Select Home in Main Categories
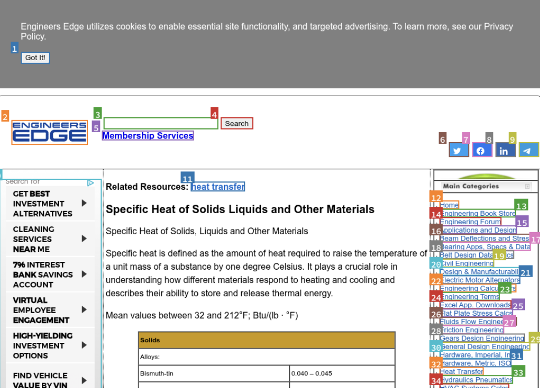This screenshot has width=540, height=392. (449, 205)
